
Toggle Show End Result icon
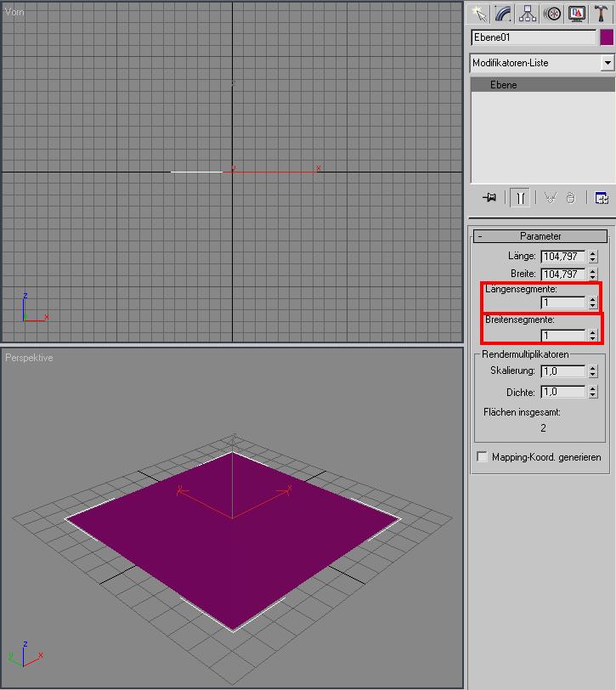coord(520,198)
